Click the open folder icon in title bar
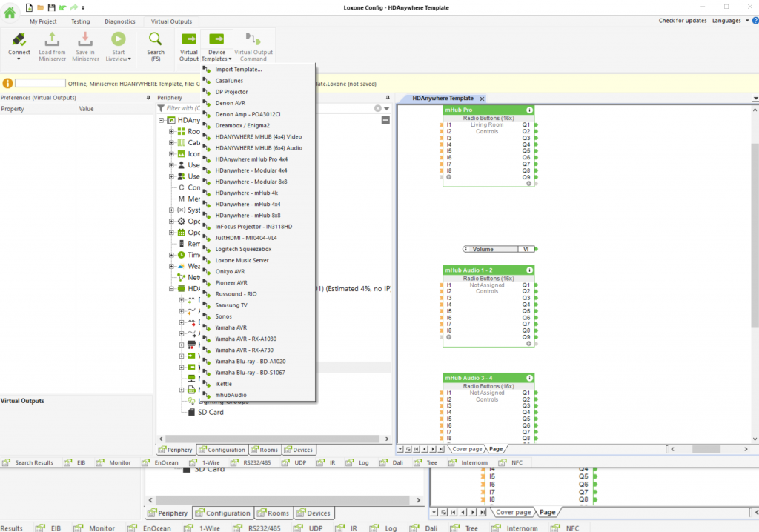Image resolution: width=759 pixels, height=532 pixels. point(40,7)
